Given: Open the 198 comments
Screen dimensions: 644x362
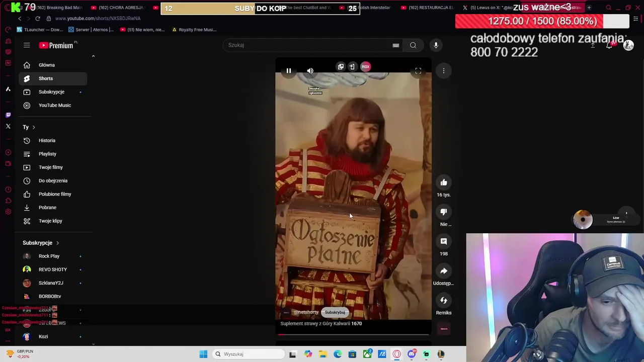Looking at the screenshot, I should 444,241.
